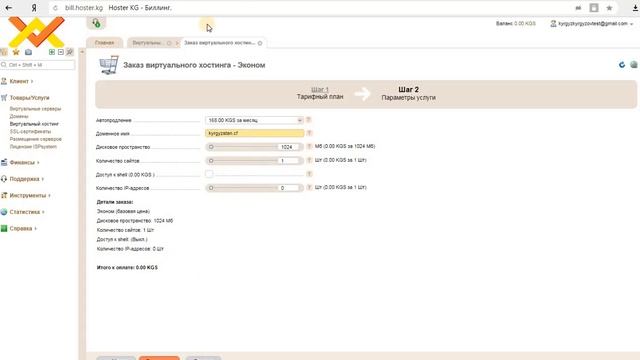Expand all menu sections with plus icon
640x360 pixels.
point(52,52)
